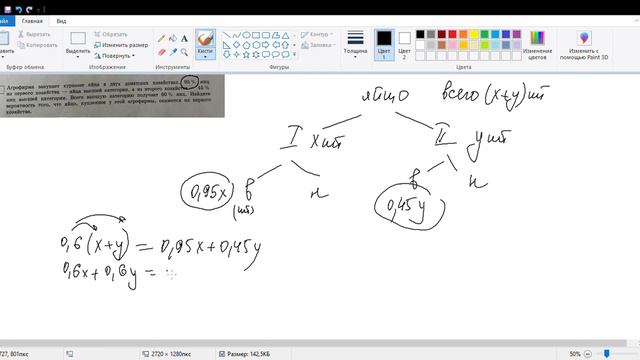Screen dimensions: 640x360
Task: Click the Вырезать cut button
Action: coord(34,35)
